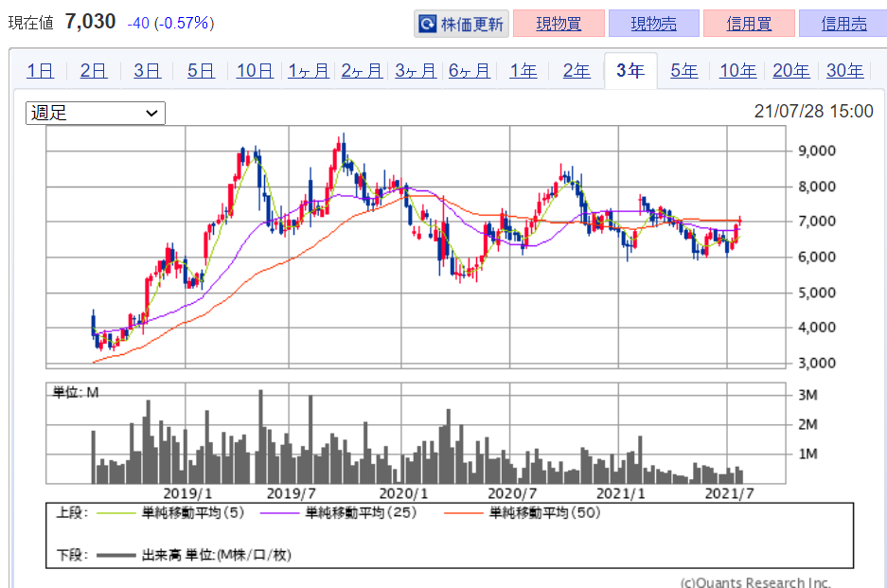The height and width of the screenshot is (588, 887).
Task: Switch chart range to 3日
Action: point(147,71)
